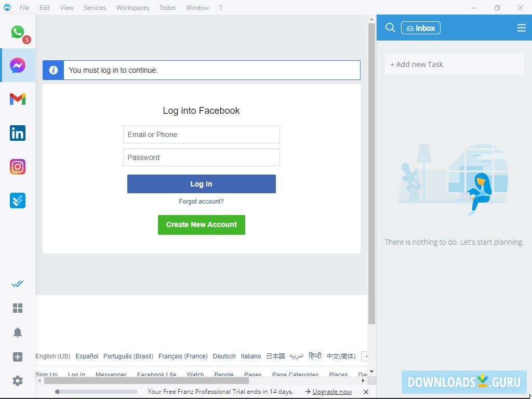
Task: Open the workspaces grid icon
Action: (x=18, y=308)
